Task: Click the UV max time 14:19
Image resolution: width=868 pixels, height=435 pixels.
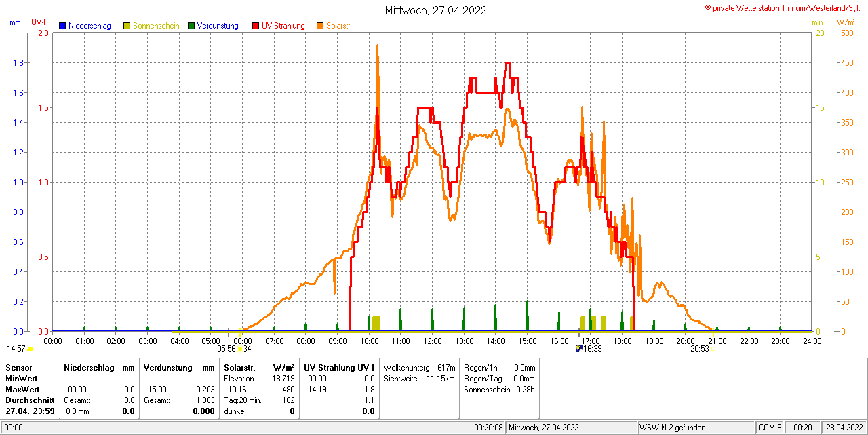Action: (317, 390)
